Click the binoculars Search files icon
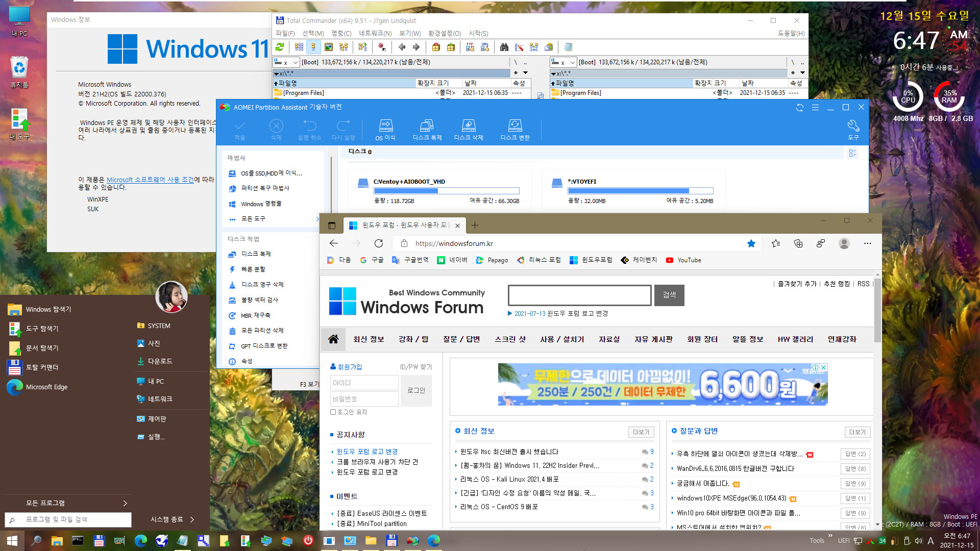 (504, 47)
